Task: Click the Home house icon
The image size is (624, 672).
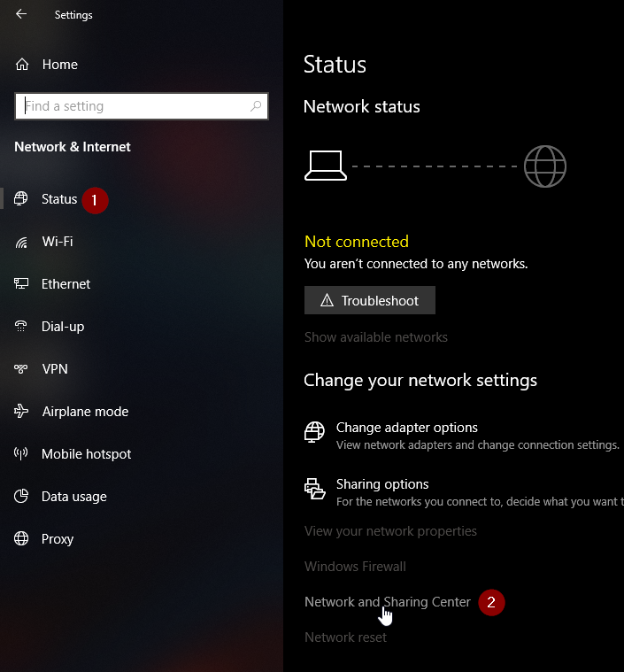Action: pyautogui.click(x=22, y=65)
